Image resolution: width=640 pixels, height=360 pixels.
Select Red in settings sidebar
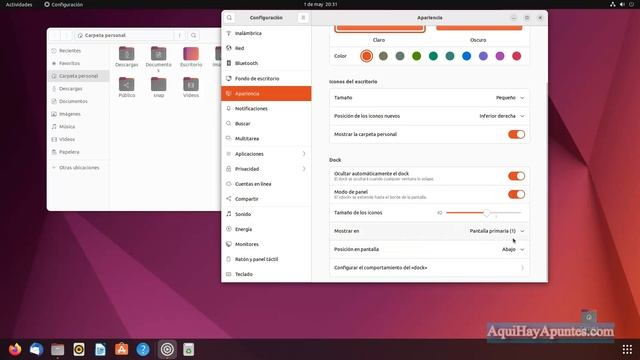pos(266,48)
